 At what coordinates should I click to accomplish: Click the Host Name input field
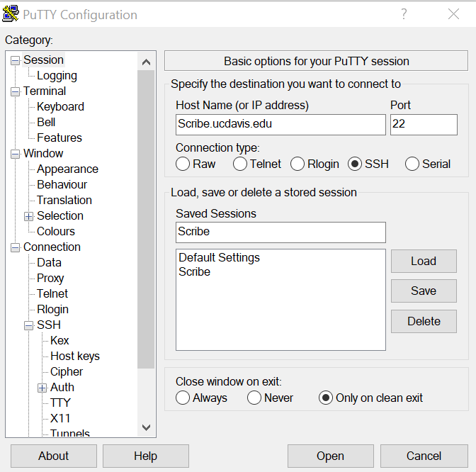click(280, 125)
